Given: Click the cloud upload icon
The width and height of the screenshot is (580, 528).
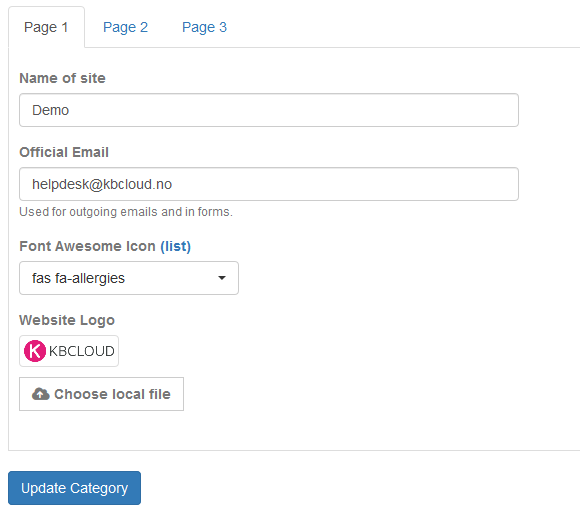Looking at the screenshot, I should tap(40, 394).
